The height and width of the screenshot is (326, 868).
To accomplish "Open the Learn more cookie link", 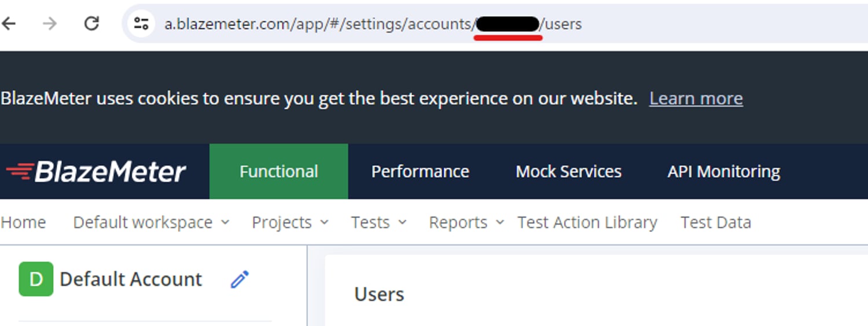I will pos(696,99).
